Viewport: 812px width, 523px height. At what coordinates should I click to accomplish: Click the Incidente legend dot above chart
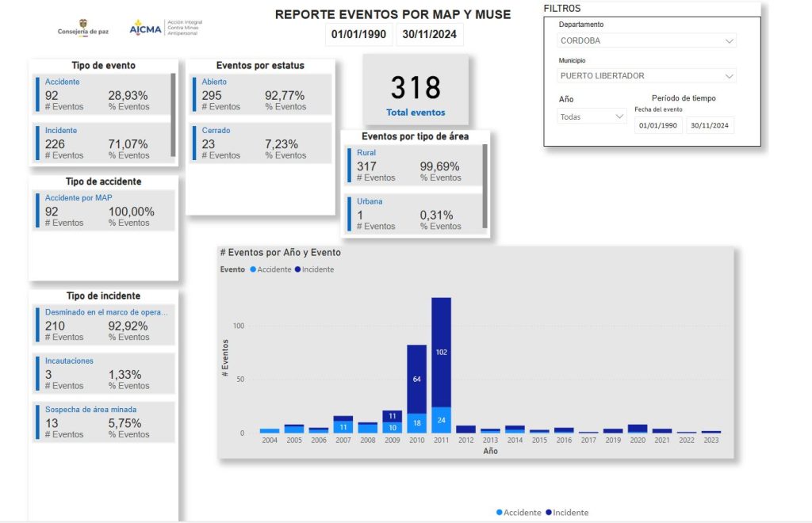(298, 269)
